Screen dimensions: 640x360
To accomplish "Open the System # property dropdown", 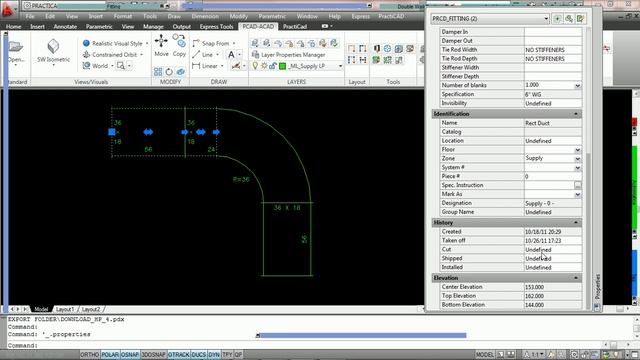I will (577, 168).
